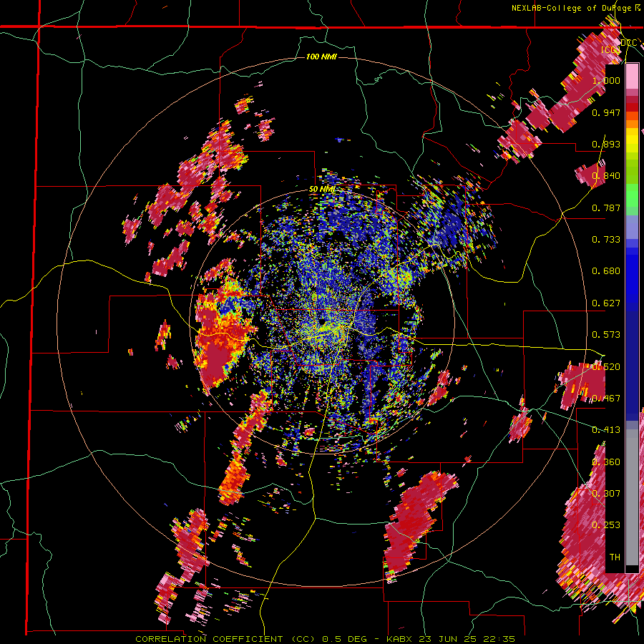
Task: Select the 0.307 scale value
Action: pyautogui.click(x=606, y=494)
